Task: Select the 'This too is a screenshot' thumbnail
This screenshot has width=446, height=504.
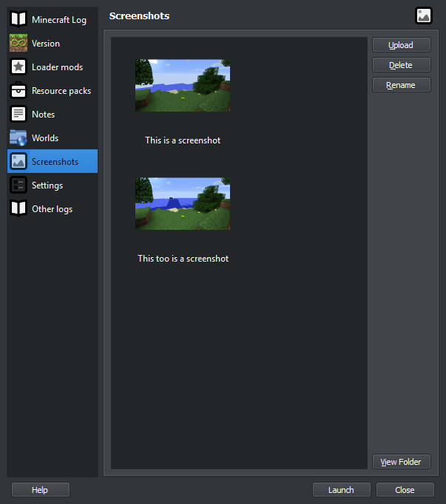Action: [183, 203]
